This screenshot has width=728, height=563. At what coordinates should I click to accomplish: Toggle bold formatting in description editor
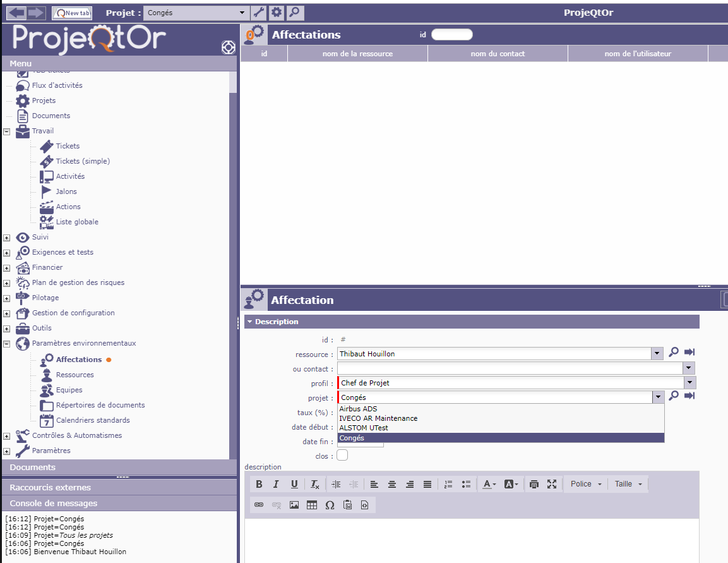pos(259,484)
